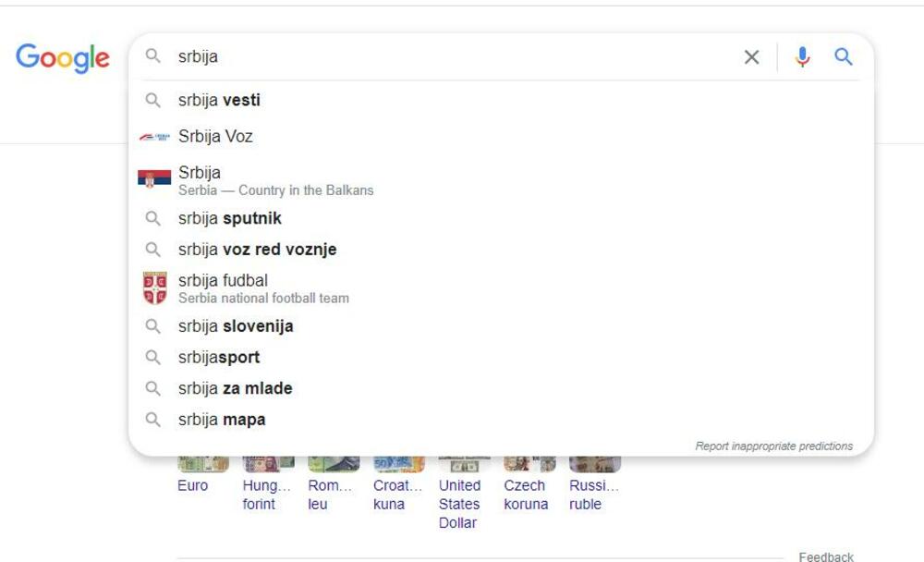Click the Srbija Voz railway logo
The height and width of the screenshot is (562, 924).
(155, 136)
